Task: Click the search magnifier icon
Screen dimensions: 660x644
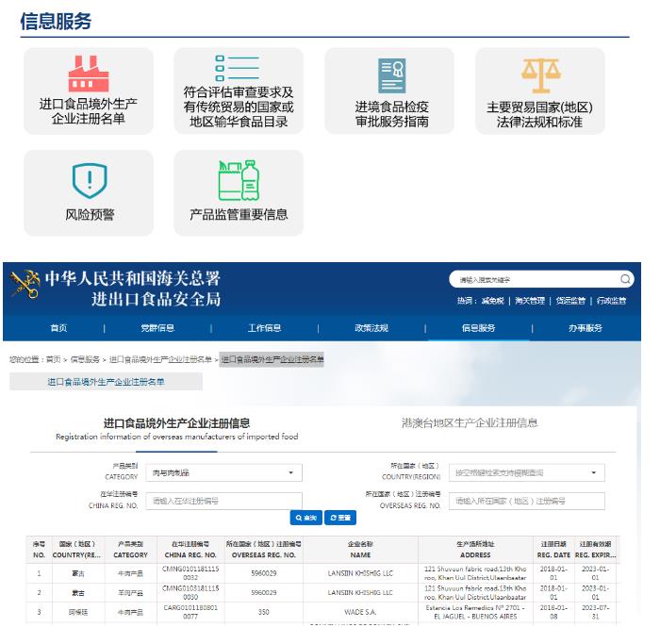Action: tap(625, 279)
